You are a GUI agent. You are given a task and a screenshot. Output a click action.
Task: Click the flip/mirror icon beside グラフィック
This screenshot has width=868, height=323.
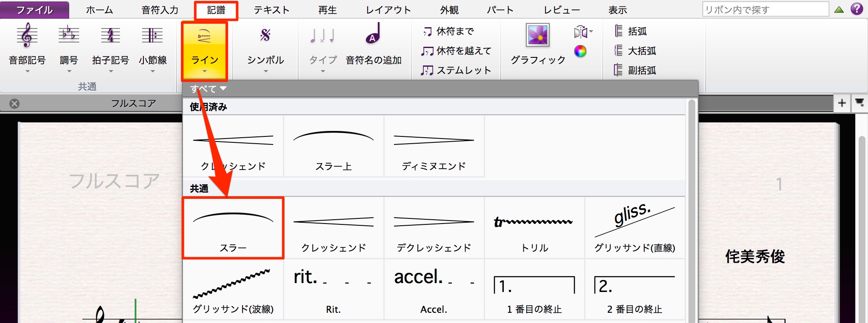[x=580, y=32]
